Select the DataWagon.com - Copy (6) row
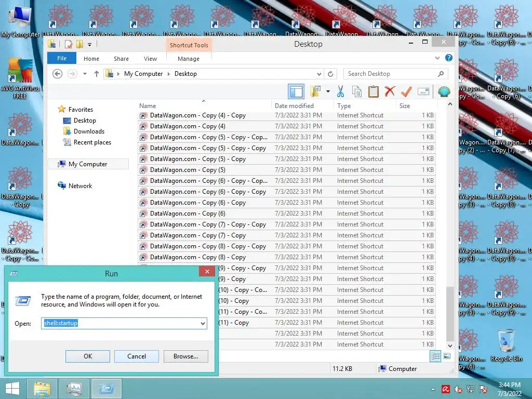The width and height of the screenshot is (532, 399). 287,214
